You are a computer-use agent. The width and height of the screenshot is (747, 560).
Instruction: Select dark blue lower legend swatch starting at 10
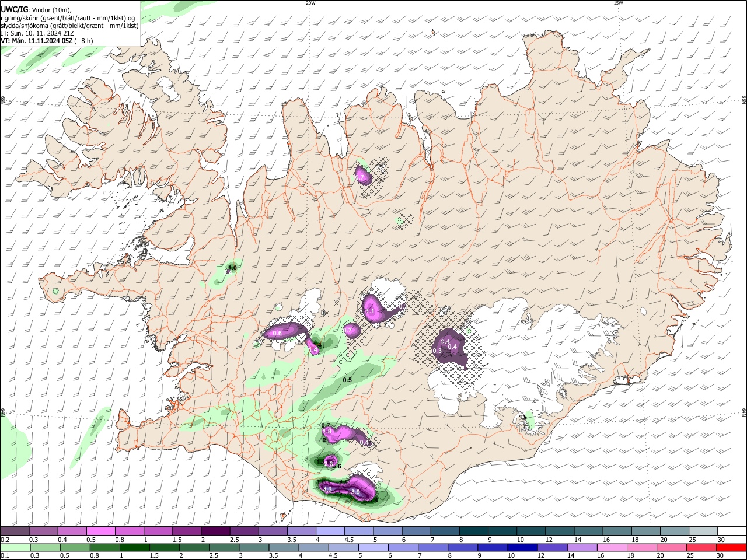coord(522,547)
